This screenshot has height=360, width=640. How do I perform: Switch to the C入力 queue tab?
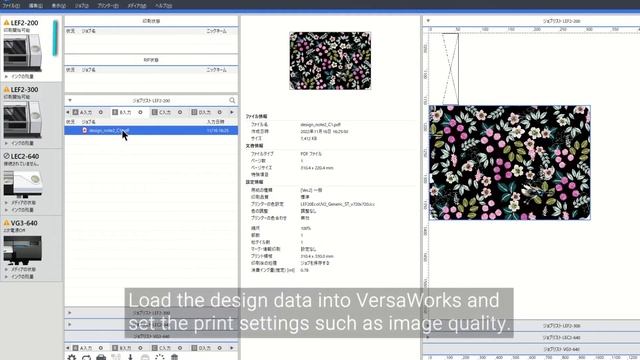[162, 112]
